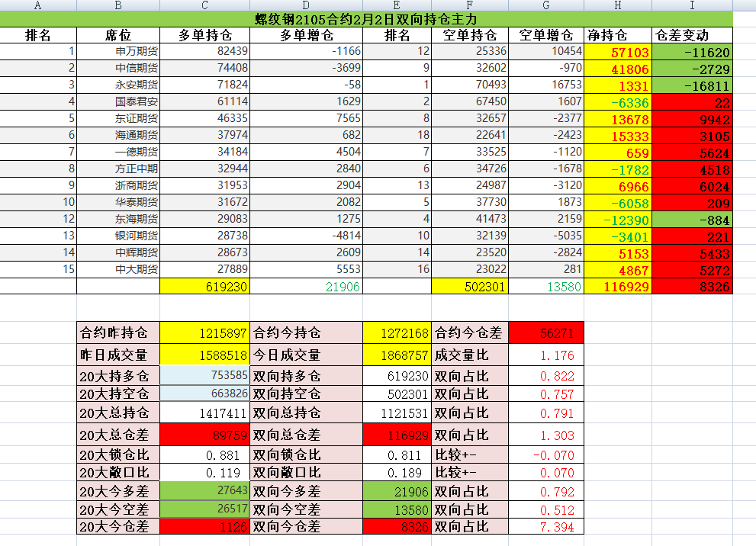Screen dimensions: 756x546
Task: Select short position value 70493
Action: click(x=470, y=85)
